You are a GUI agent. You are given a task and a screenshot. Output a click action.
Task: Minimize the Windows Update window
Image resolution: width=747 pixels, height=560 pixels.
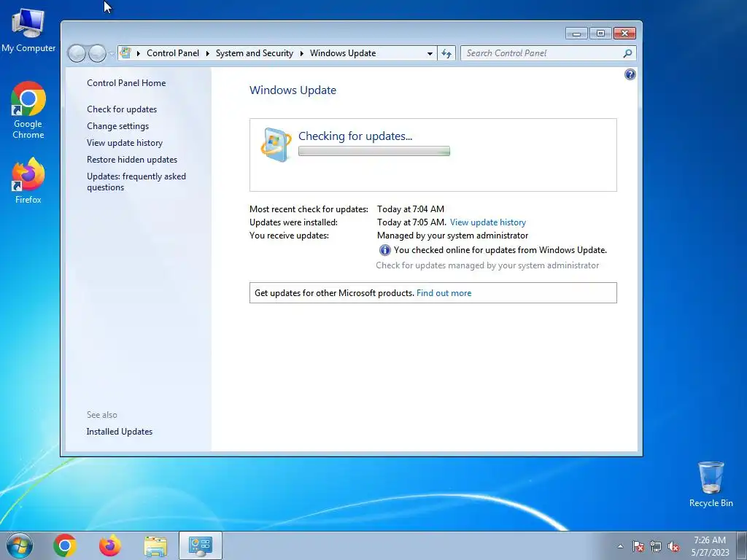click(x=576, y=33)
